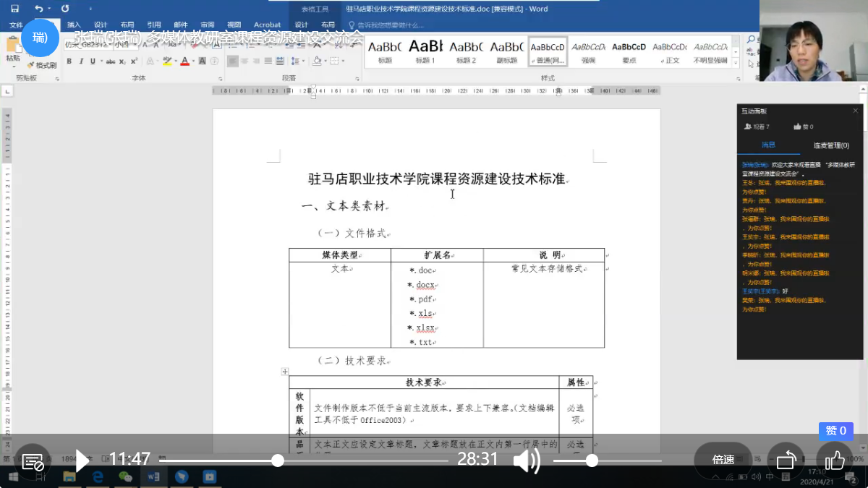Click the Word icon on the taskbar
The height and width of the screenshot is (488, 868).
tap(153, 476)
